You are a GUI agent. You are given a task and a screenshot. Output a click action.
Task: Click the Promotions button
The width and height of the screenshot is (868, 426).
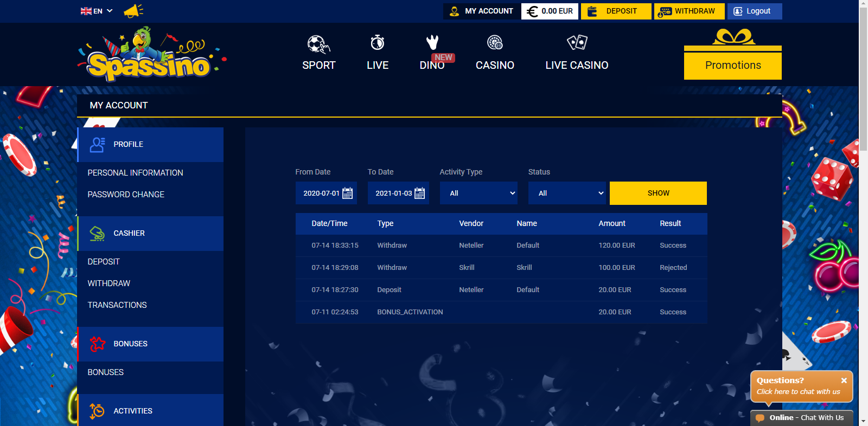tap(733, 66)
